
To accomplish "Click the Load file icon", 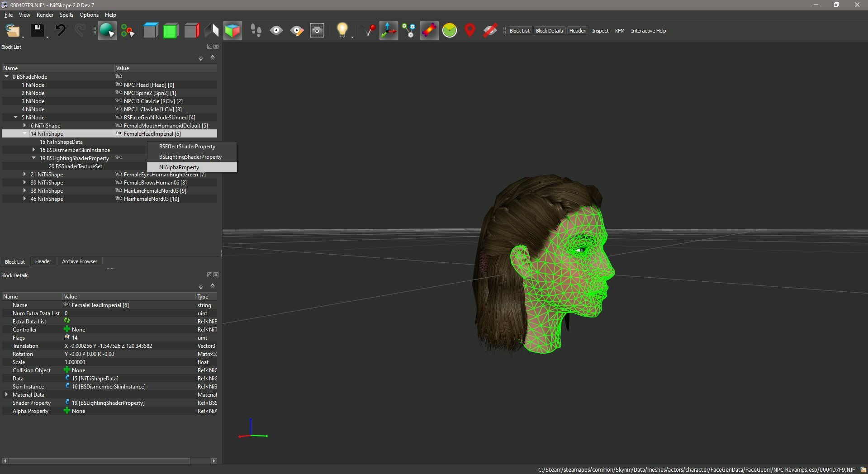I will [12, 31].
